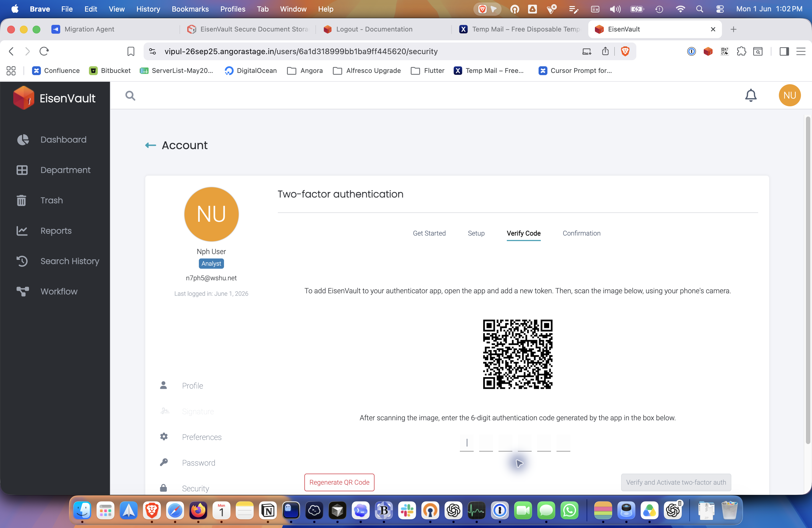
Task: Switch to the Temp Mail browser tab
Action: pos(520,29)
